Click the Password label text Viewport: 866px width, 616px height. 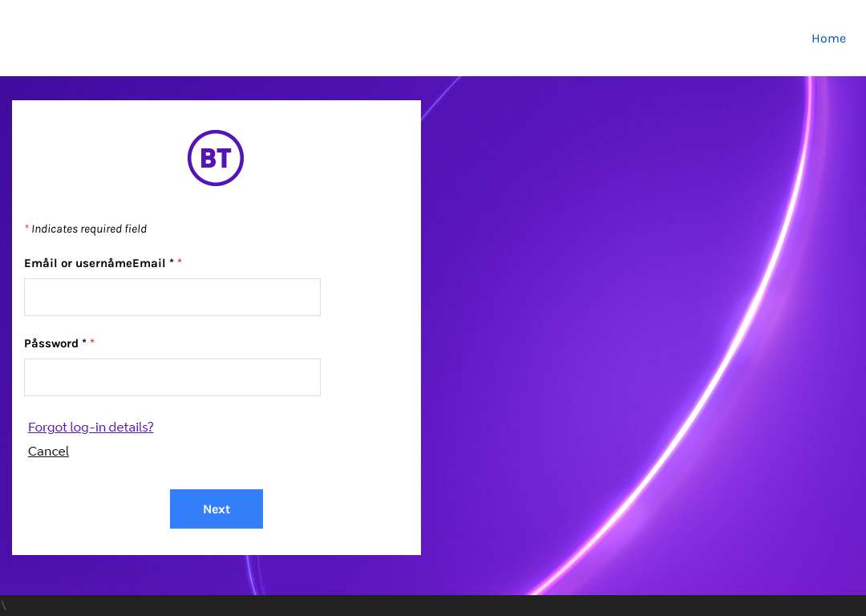click(x=51, y=343)
